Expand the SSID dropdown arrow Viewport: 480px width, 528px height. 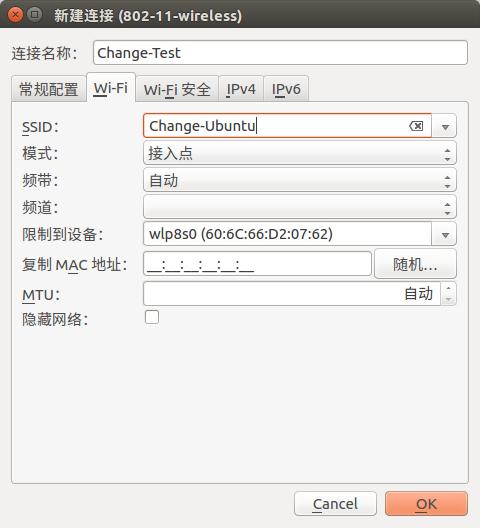click(445, 126)
